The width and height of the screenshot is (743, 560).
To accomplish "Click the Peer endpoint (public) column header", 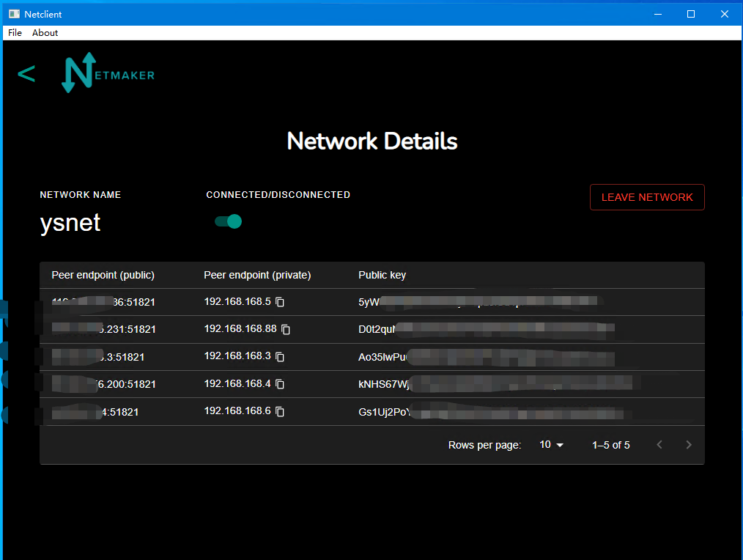I will pyautogui.click(x=103, y=275).
